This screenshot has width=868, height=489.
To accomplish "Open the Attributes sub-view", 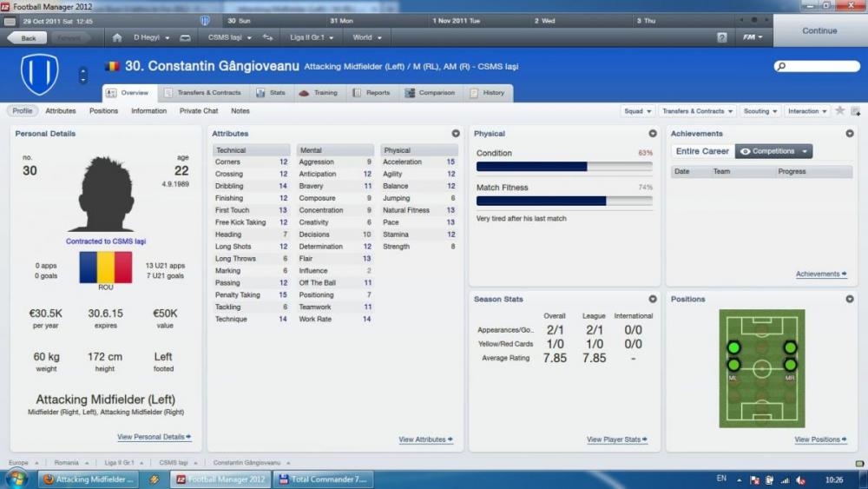I will coord(61,111).
